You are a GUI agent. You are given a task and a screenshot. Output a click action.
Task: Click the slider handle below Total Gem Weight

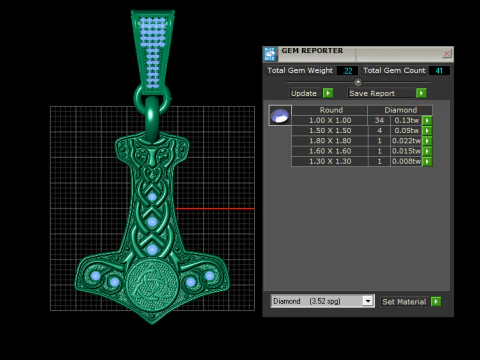tap(358, 82)
